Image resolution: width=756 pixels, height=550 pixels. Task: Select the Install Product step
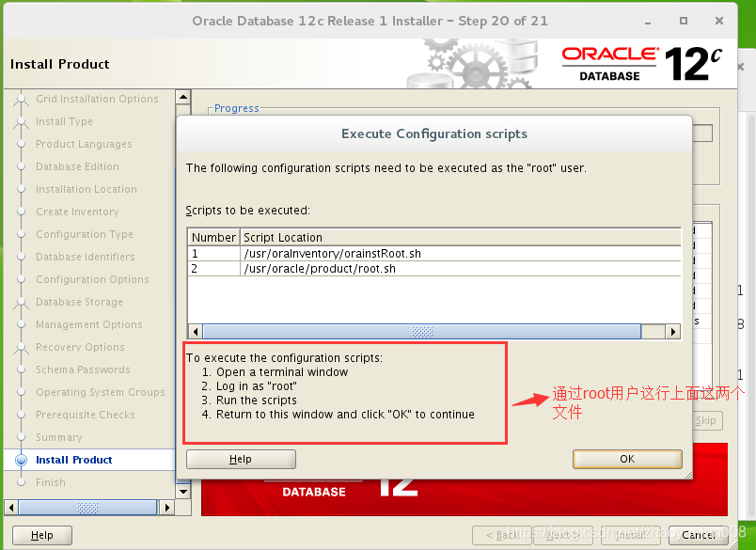coord(73,460)
